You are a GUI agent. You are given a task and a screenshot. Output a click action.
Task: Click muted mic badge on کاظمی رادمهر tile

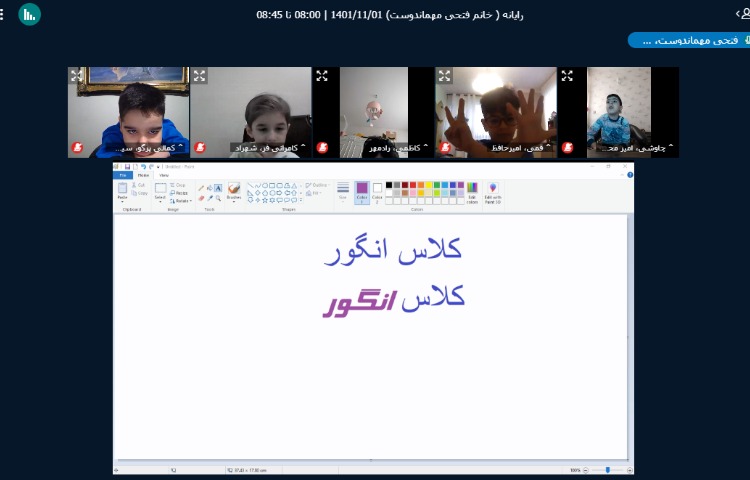(x=322, y=148)
